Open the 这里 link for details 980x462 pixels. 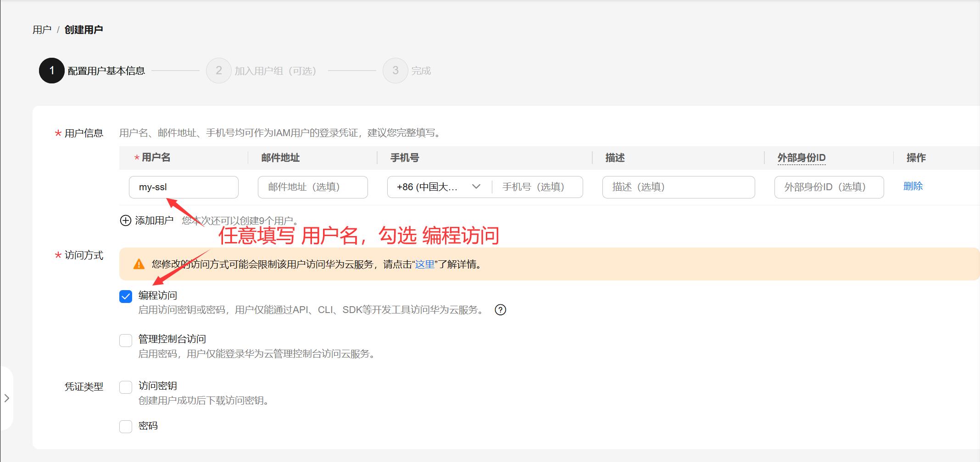[424, 264]
